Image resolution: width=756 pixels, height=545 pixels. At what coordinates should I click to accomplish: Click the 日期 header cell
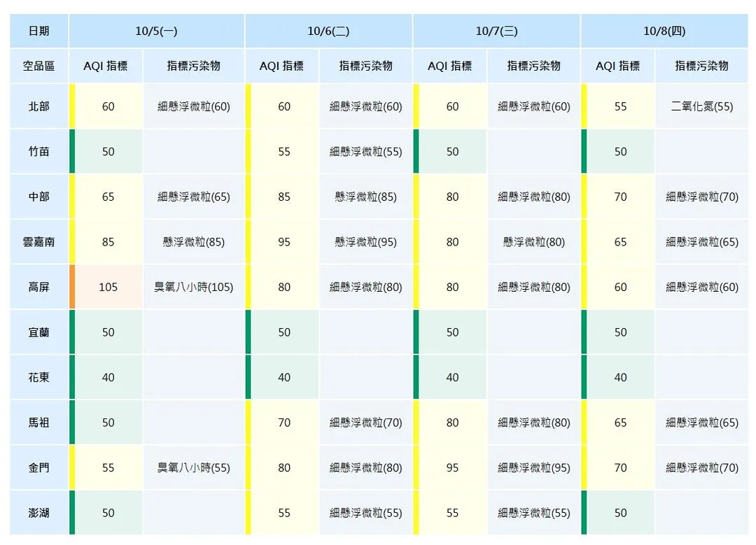click(39, 31)
